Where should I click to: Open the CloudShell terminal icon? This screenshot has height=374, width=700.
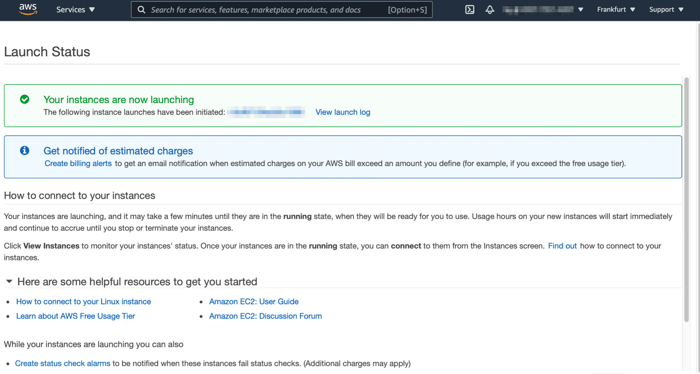[469, 9]
